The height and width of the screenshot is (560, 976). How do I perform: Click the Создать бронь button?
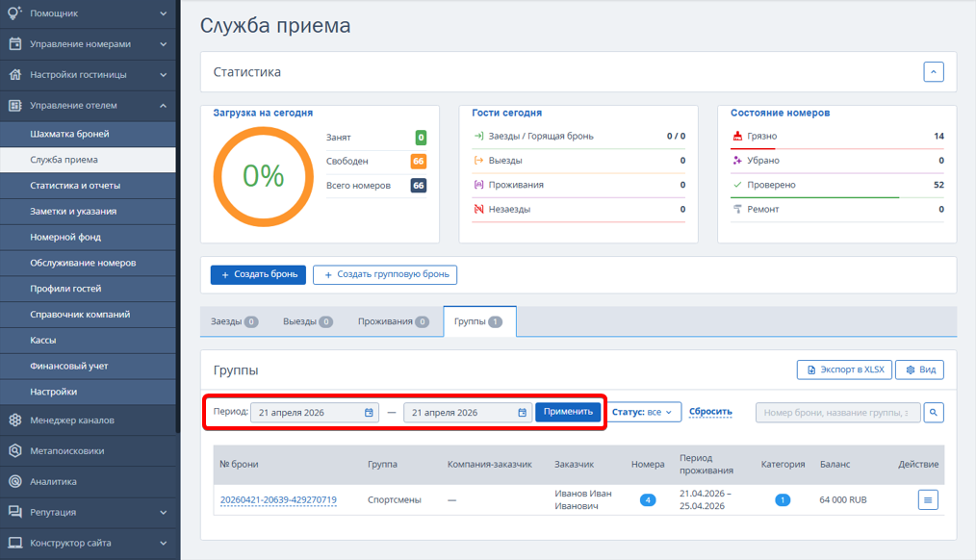[258, 274]
